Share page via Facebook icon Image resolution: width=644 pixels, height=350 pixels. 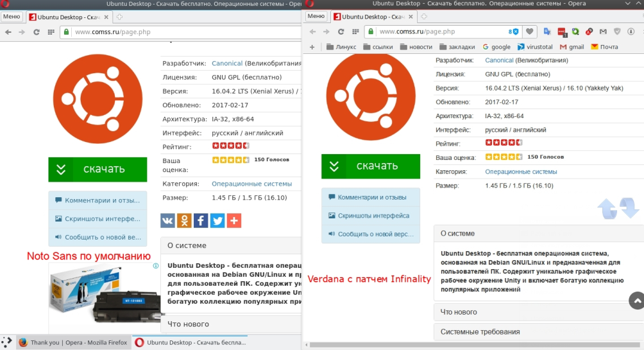pos(201,220)
